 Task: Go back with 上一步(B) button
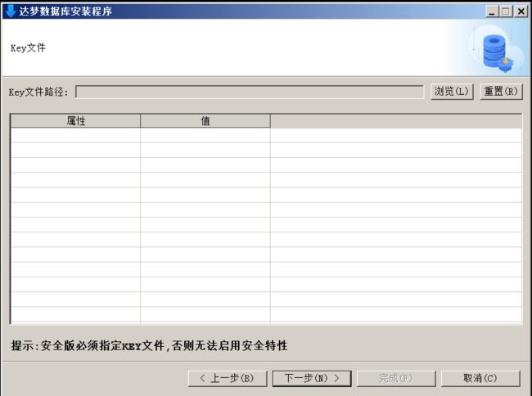pyautogui.click(x=228, y=378)
